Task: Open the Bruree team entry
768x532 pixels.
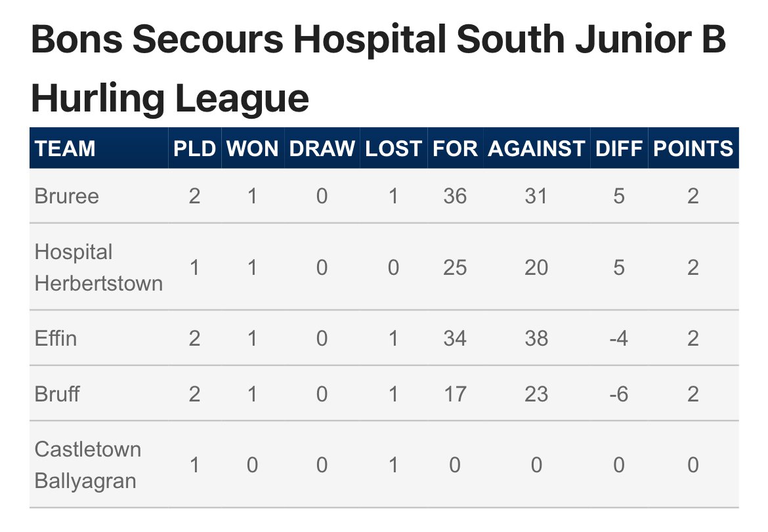Action: pyautogui.click(x=66, y=196)
